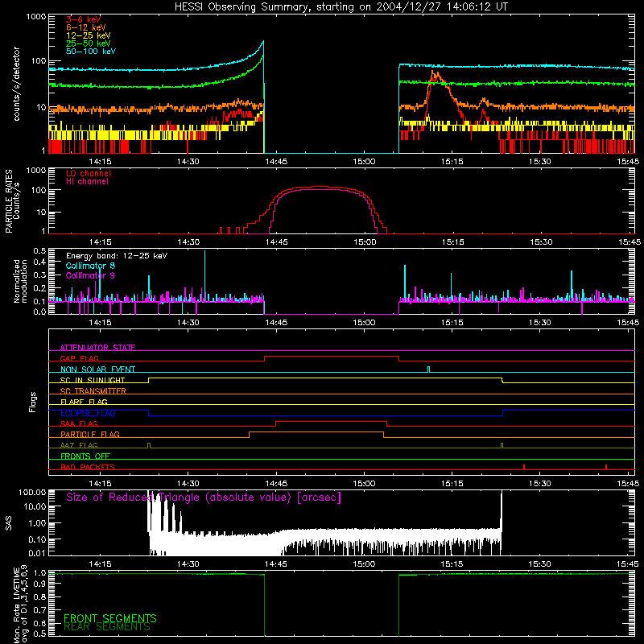Screen dimensions: 644x644
Task: Click the "ATTENUATOR_STATE" flag label
Action: click(x=97, y=348)
